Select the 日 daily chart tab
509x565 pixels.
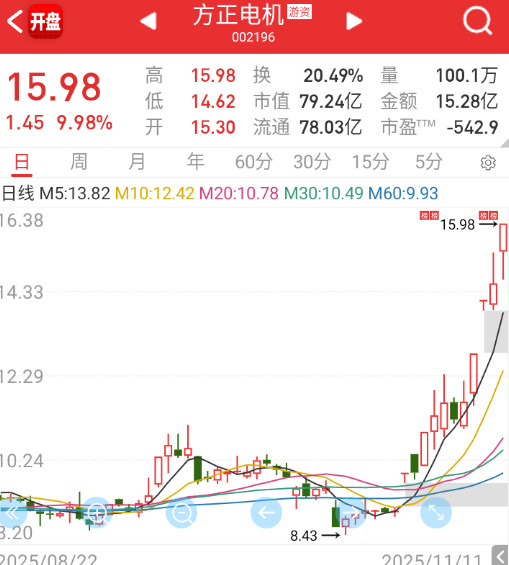coord(22,162)
